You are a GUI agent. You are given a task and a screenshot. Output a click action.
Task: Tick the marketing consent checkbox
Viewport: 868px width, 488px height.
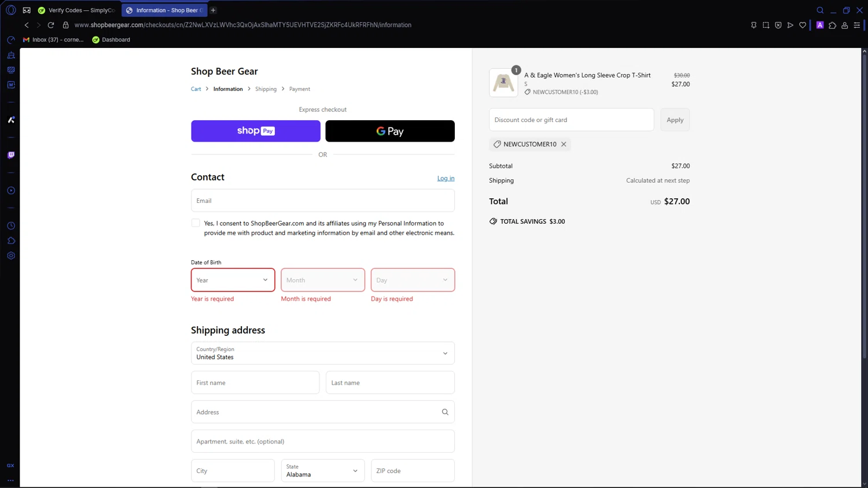click(x=196, y=223)
